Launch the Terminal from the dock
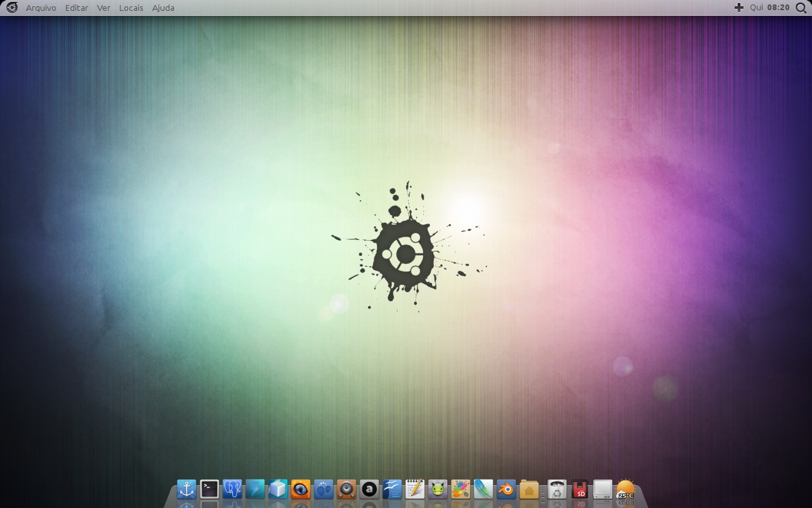This screenshot has height=508, width=812. pos(209,489)
